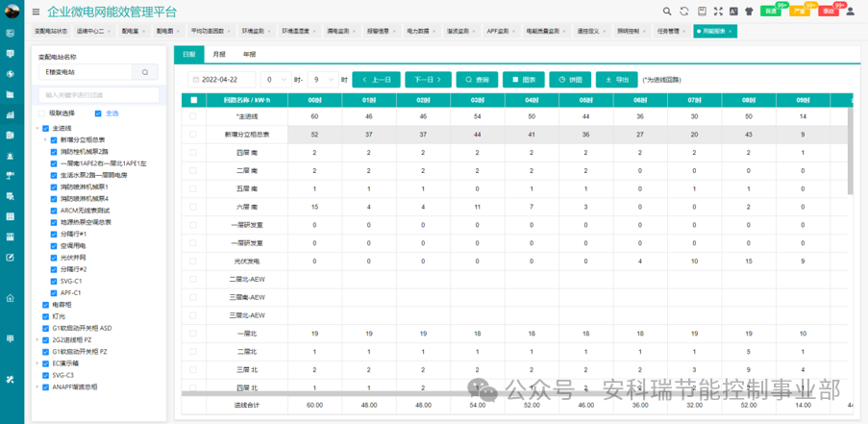Screen dimensions: 868x424
Task: Click the save disk icon in the header
Action: tap(702, 12)
